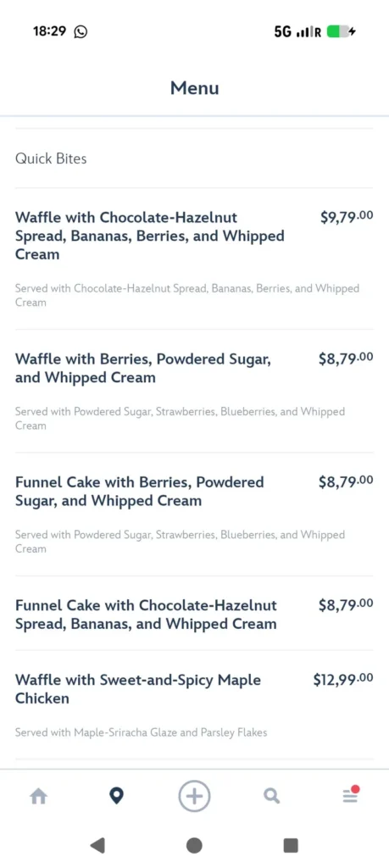Tap the Menu page title
Screen dimensions: 389x868
click(x=194, y=88)
